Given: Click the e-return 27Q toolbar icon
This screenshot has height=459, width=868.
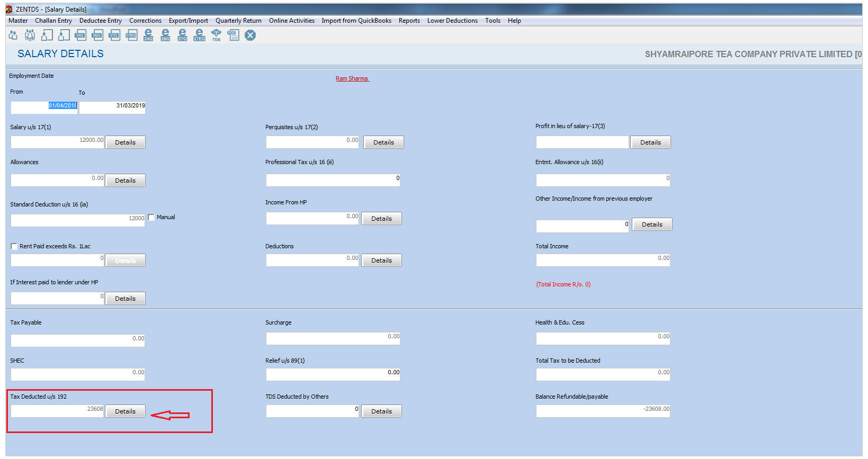Looking at the screenshot, I should (182, 35).
